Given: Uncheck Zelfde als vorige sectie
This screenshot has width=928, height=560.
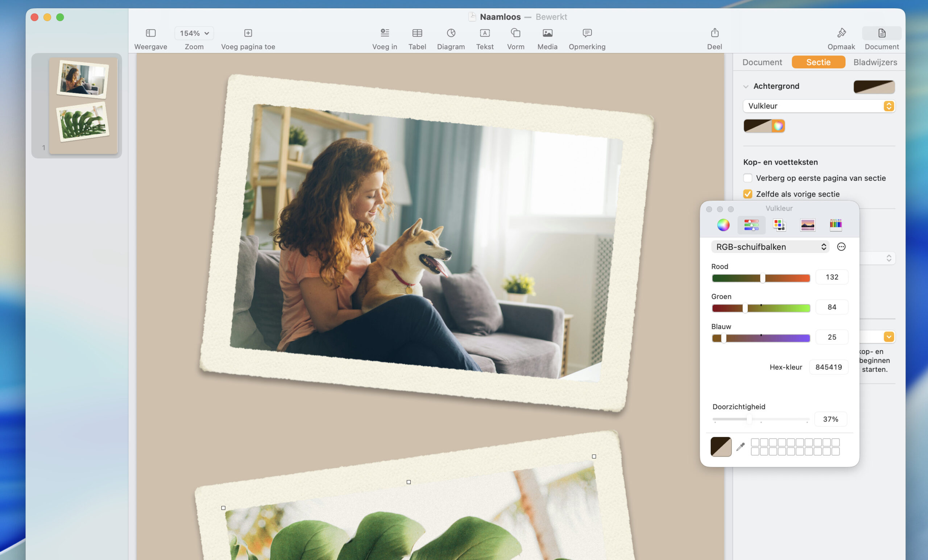Looking at the screenshot, I should tap(747, 194).
